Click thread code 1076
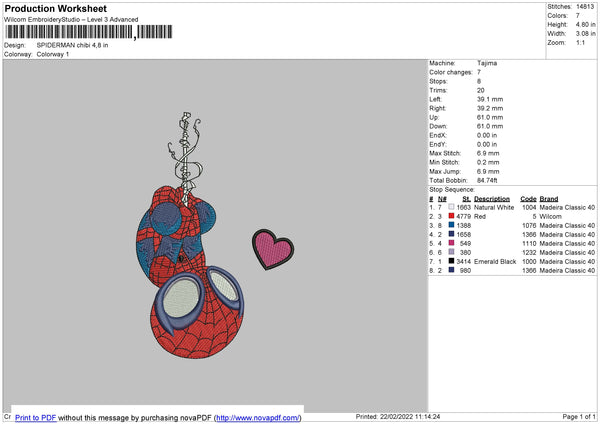The image size is (600, 424). [x=529, y=225]
